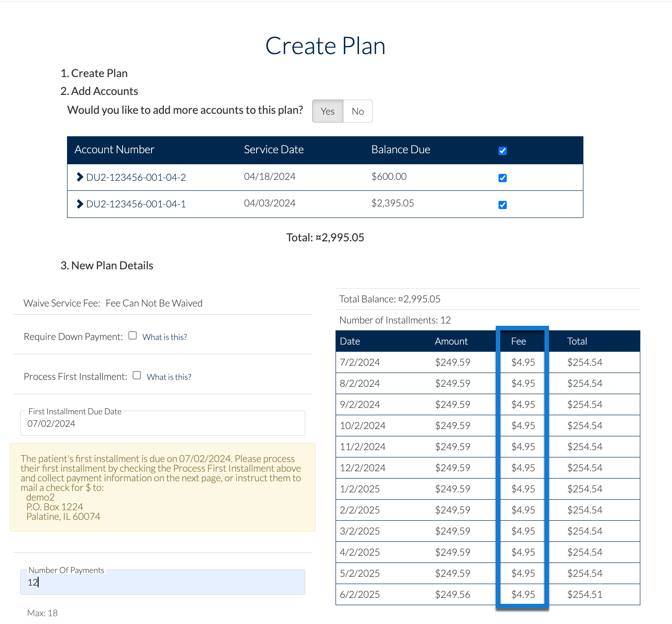
Task: Enable Require Down Payment
Action: coord(132,335)
